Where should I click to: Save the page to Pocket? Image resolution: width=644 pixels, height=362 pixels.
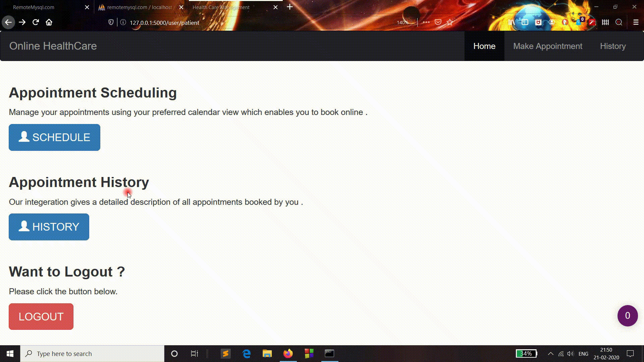coord(438,22)
